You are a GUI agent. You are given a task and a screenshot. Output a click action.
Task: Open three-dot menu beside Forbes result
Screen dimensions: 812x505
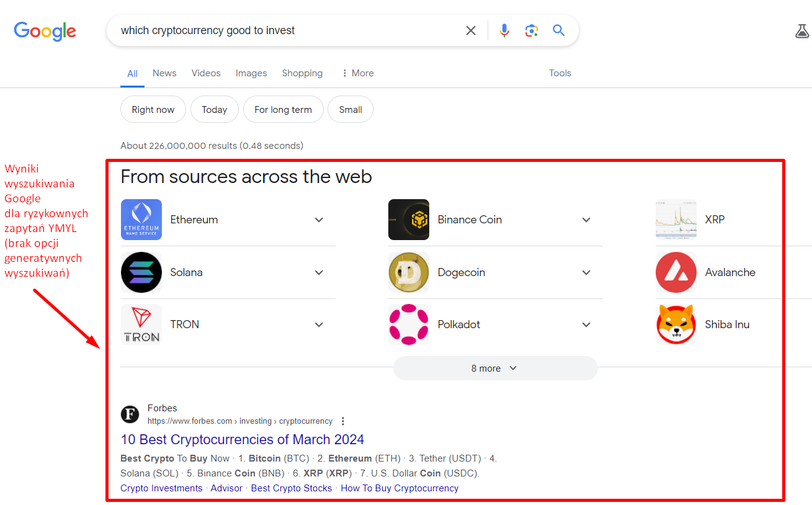click(343, 421)
